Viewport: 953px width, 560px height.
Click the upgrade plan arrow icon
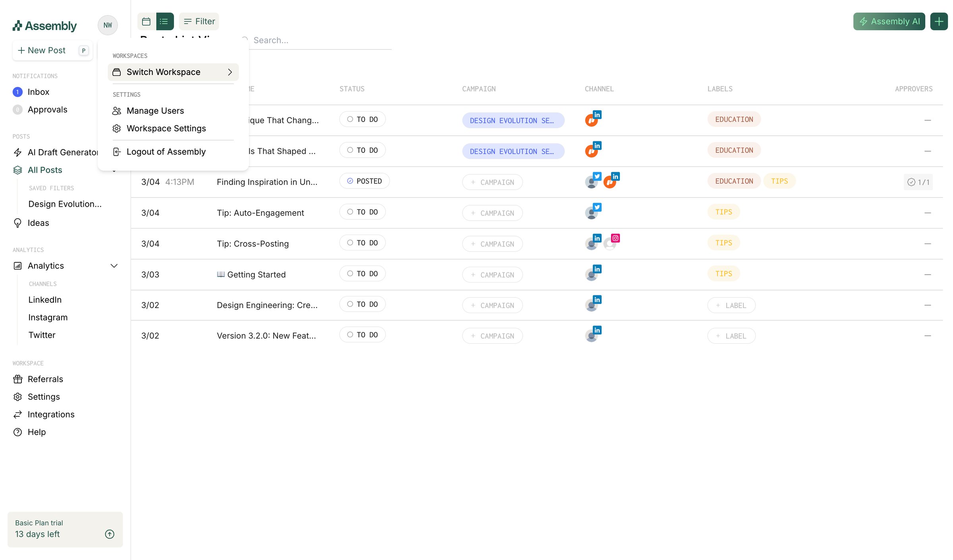[110, 534]
